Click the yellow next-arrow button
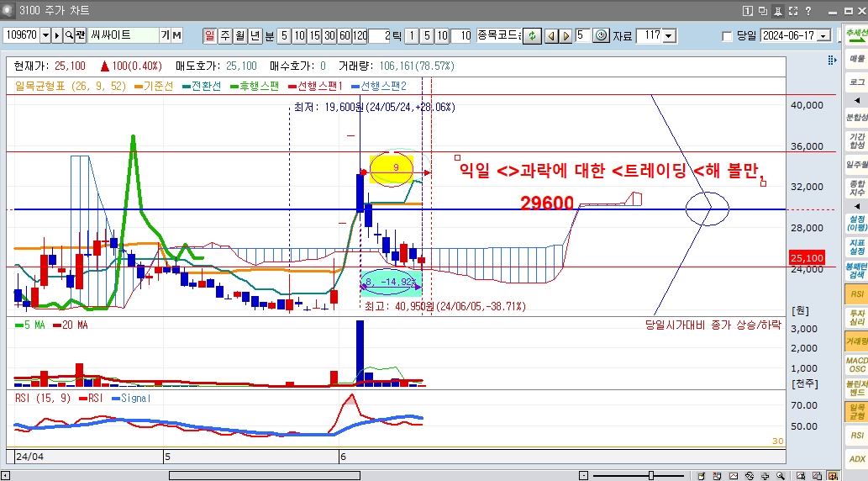 [x=566, y=36]
